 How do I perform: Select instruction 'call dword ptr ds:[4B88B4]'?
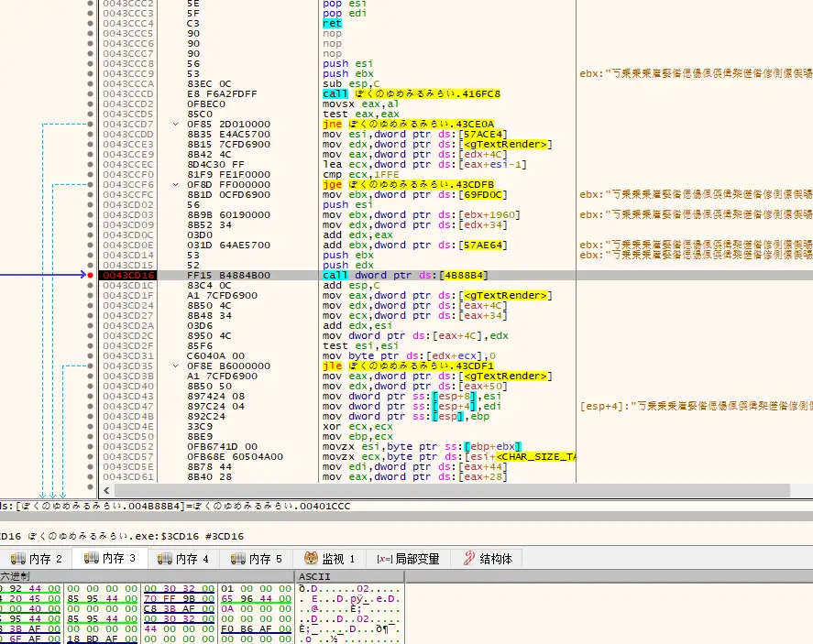tap(405, 275)
